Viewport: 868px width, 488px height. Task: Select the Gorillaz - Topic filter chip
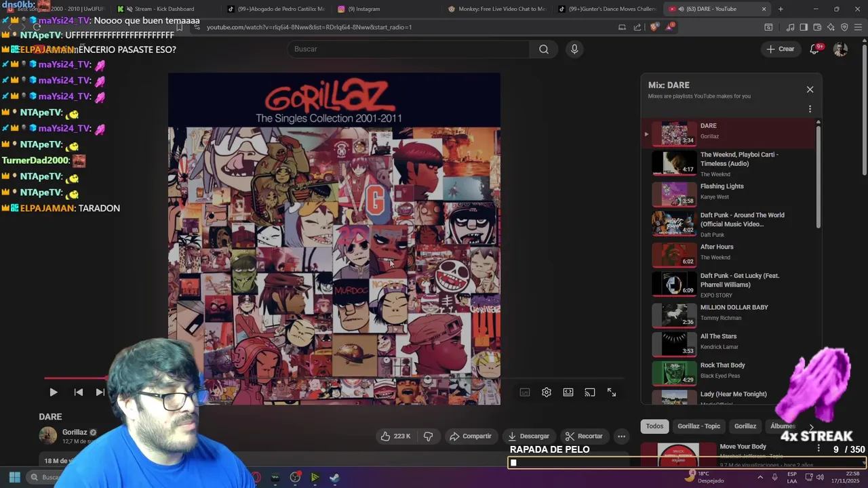point(698,426)
